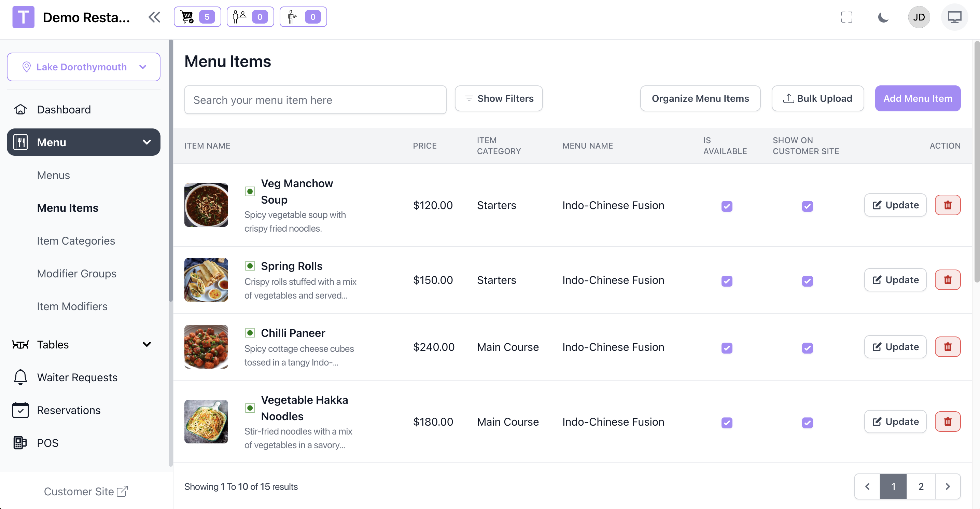Enter fullscreen mode icon

click(x=846, y=17)
